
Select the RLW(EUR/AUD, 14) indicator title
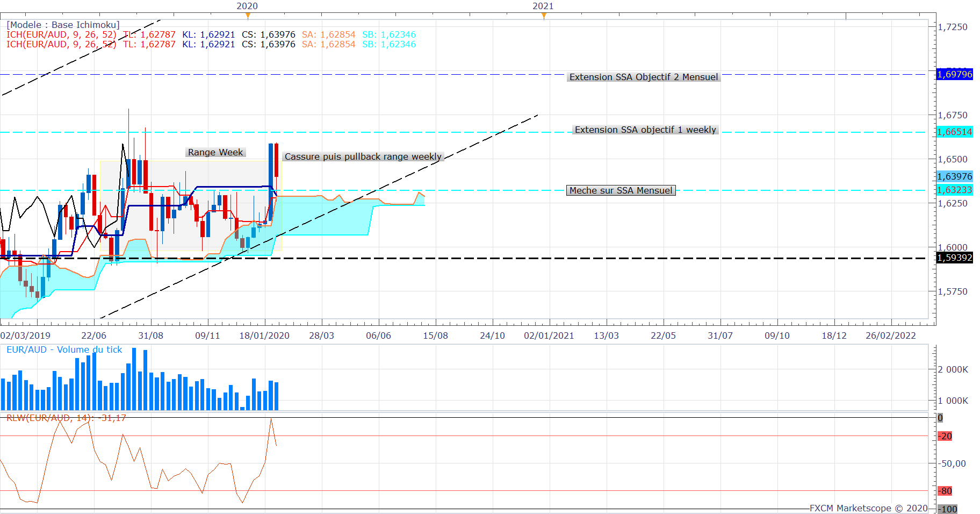click(67, 418)
